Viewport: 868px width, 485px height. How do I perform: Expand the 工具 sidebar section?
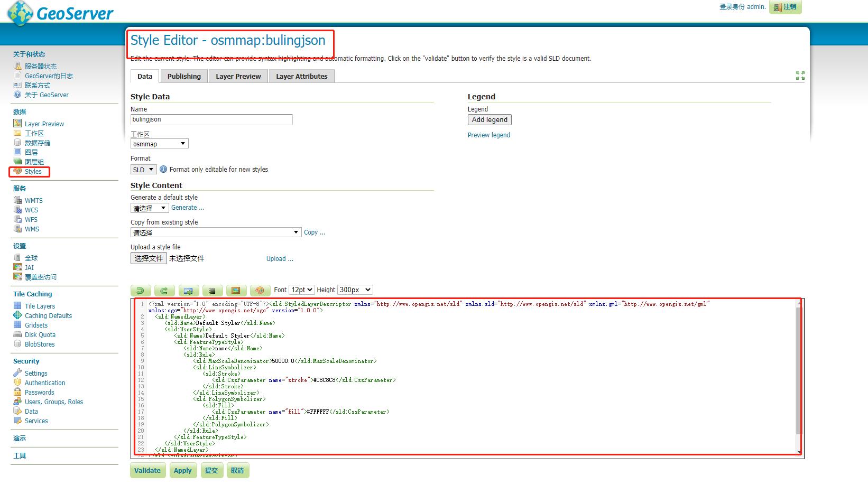click(x=20, y=455)
